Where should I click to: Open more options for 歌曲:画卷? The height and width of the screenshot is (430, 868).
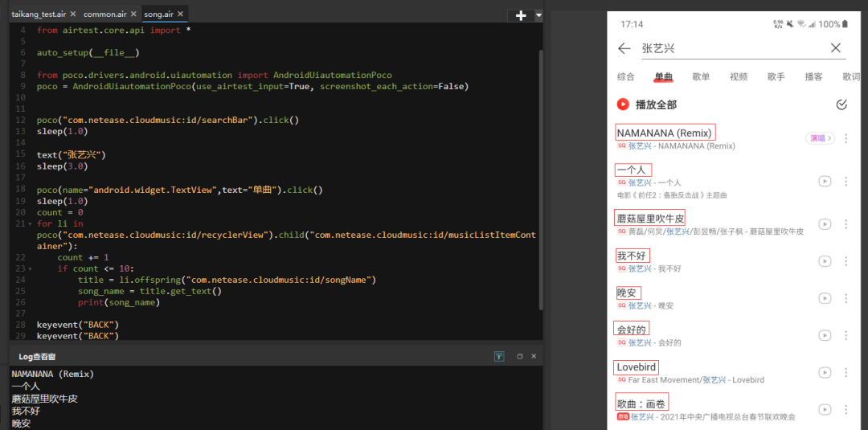845,410
